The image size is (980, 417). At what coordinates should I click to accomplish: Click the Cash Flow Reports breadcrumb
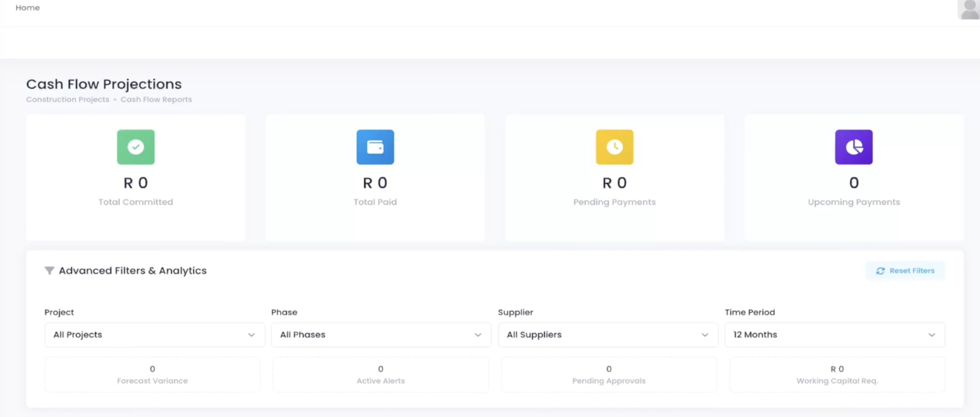pos(156,99)
